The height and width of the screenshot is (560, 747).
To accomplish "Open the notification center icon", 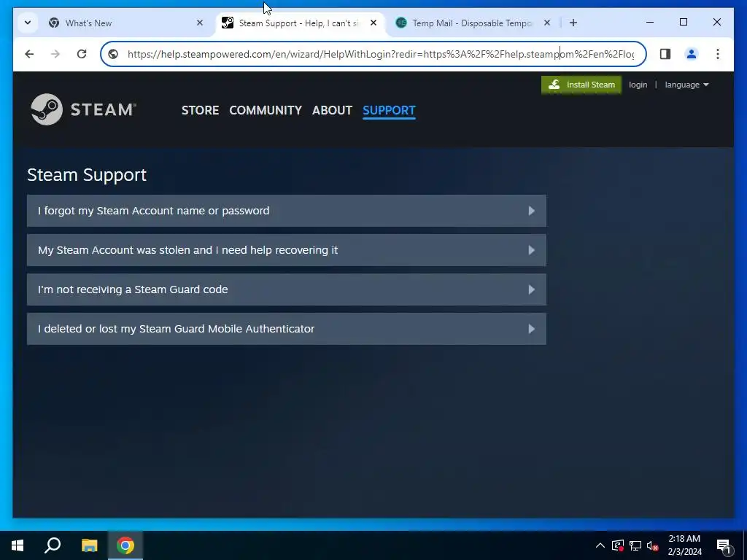I will pyautogui.click(x=724, y=545).
